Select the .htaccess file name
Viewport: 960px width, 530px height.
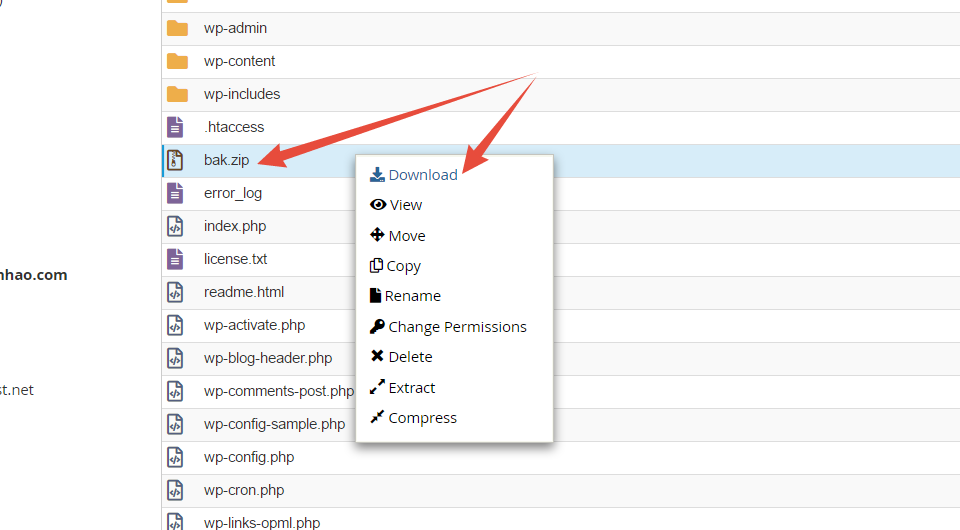tap(234, 127)
